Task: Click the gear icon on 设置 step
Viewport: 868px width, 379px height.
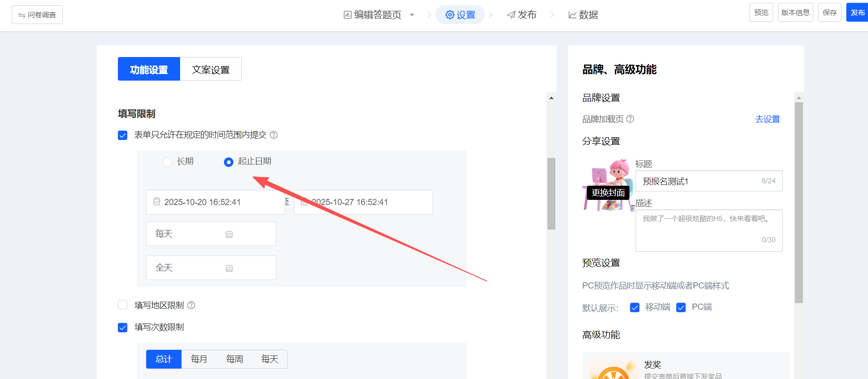Action: point(450,15)
